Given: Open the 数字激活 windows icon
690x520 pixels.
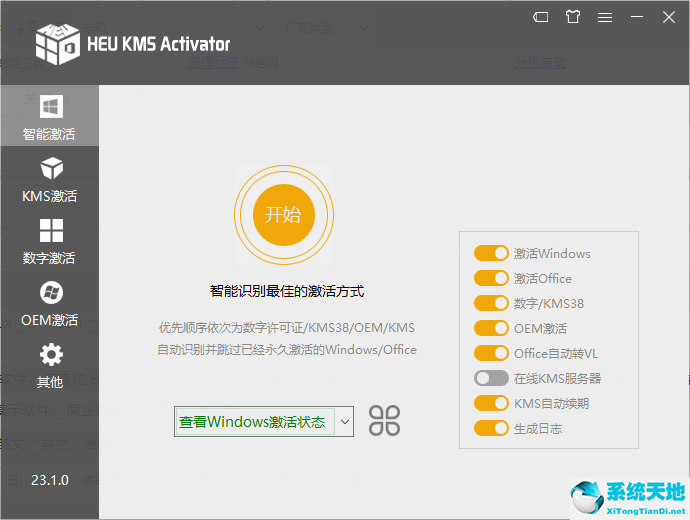Looking at the screenshot, I should pos(51,231).
